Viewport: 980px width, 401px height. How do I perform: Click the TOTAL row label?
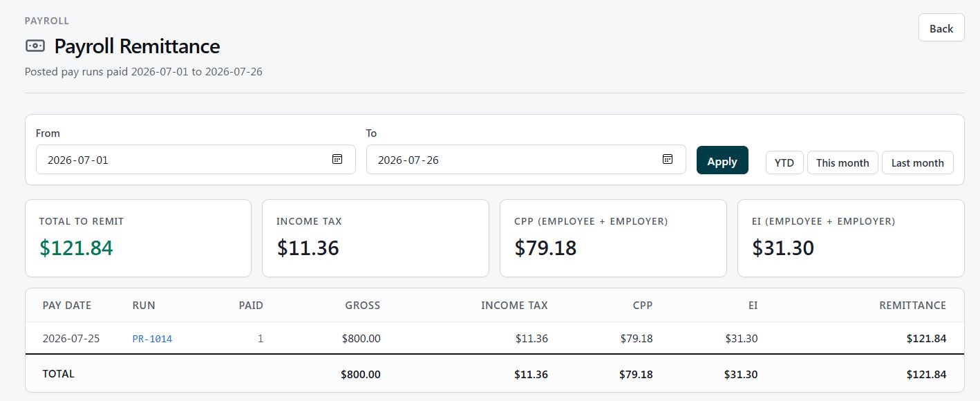[59, 374]
